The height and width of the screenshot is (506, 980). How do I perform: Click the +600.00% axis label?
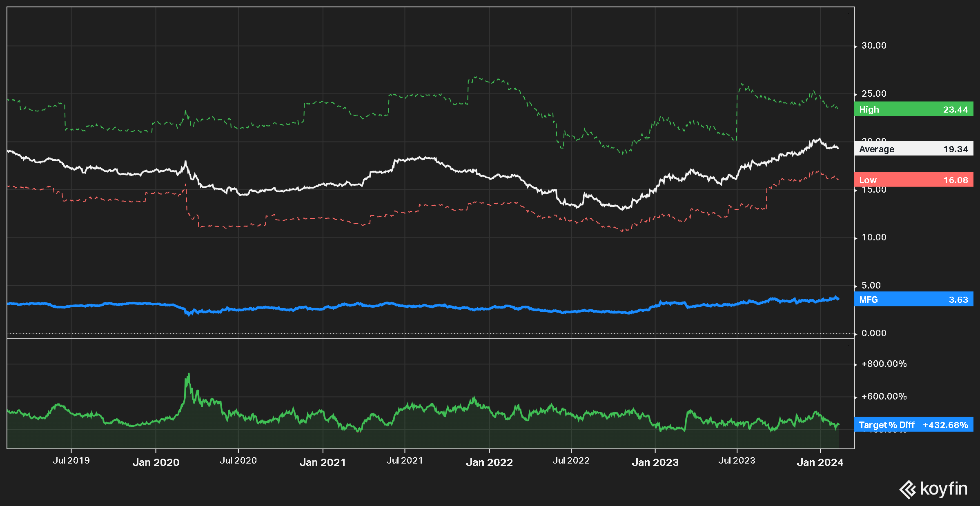pyautogui.click(x=884, y=397)
